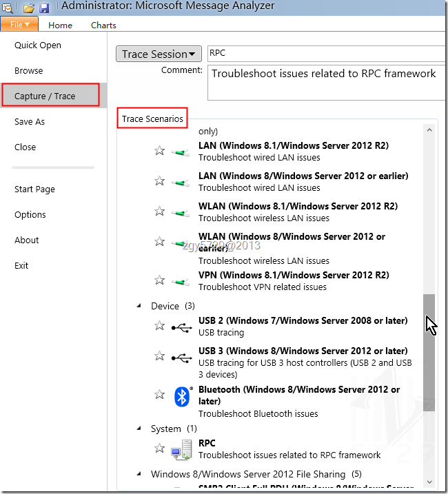Favorite the RPC scenario star

click(159, 448)
